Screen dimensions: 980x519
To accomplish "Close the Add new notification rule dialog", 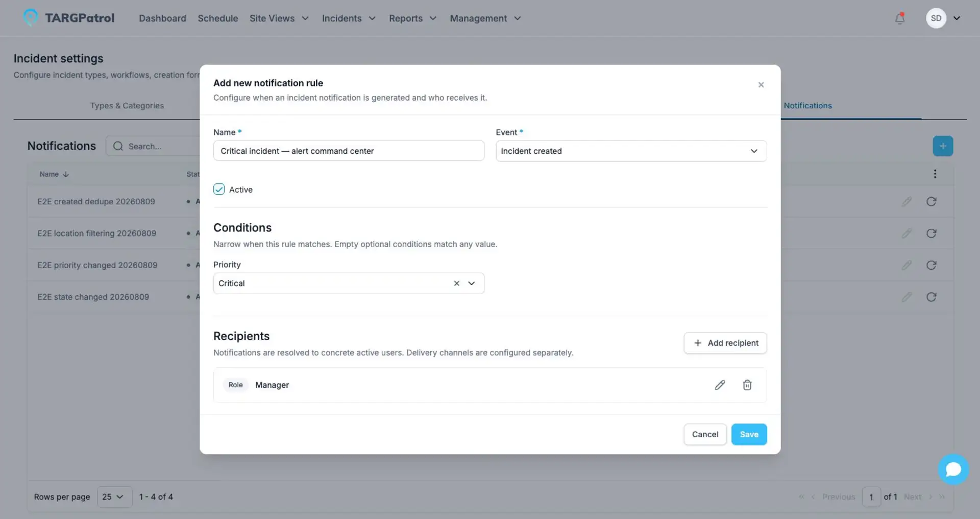I will (x=761, y=85).
